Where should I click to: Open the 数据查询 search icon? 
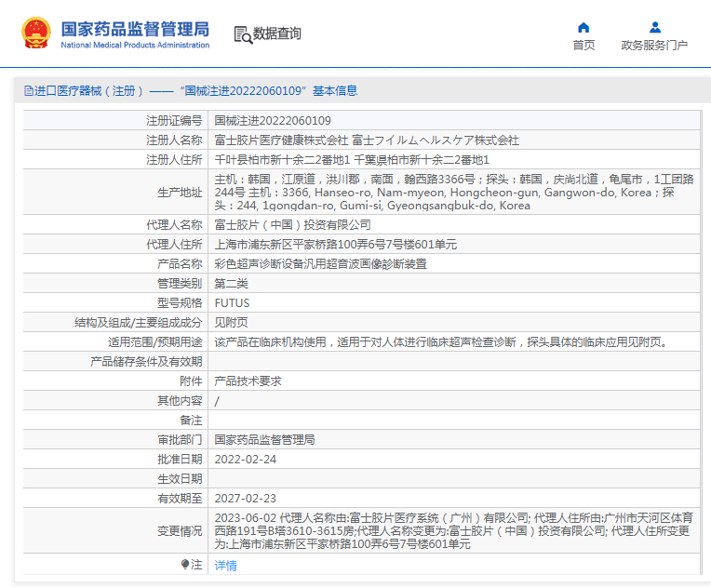[x=243, y=35]
